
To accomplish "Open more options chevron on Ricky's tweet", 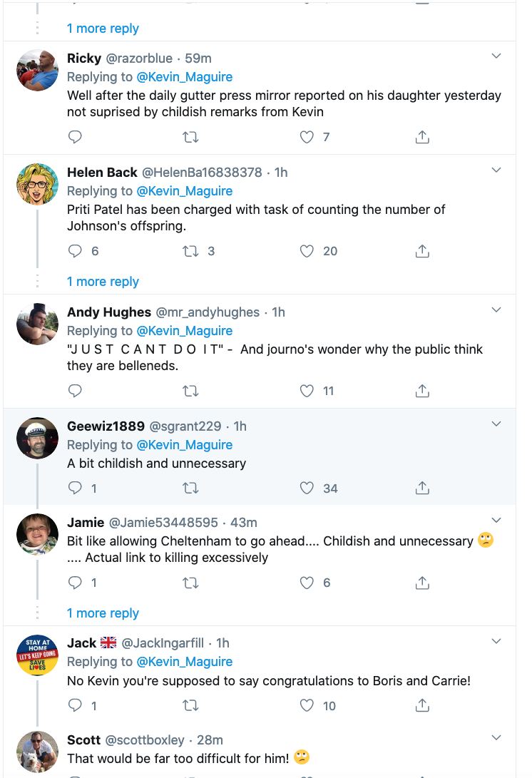I will (x=497, y=56).
